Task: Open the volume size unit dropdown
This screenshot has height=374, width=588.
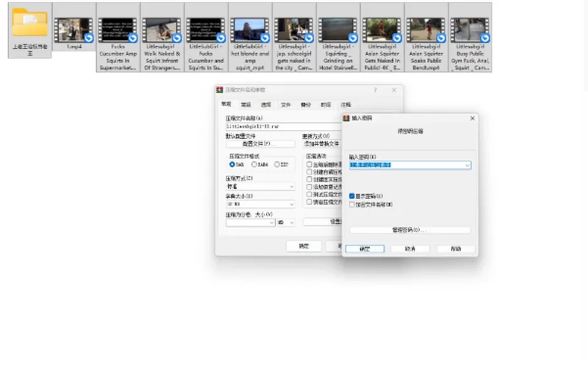Action: (286, 223)
